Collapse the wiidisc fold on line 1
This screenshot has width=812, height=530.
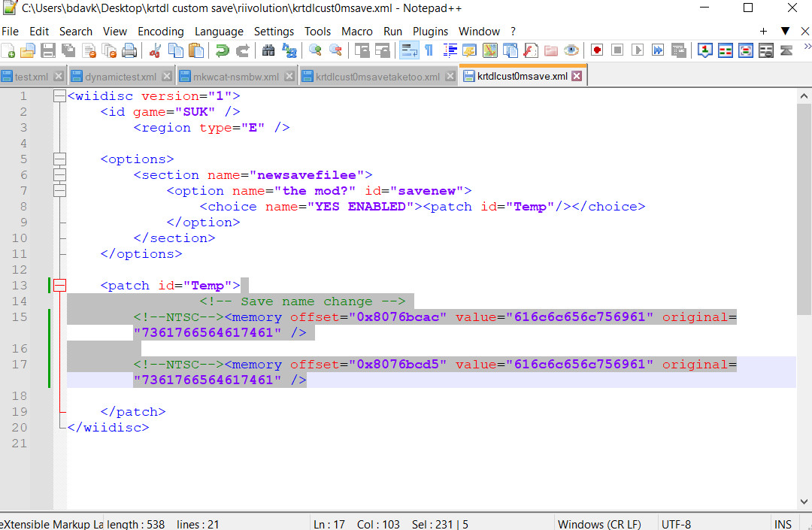pyautogui.click(x=59, y=96)
